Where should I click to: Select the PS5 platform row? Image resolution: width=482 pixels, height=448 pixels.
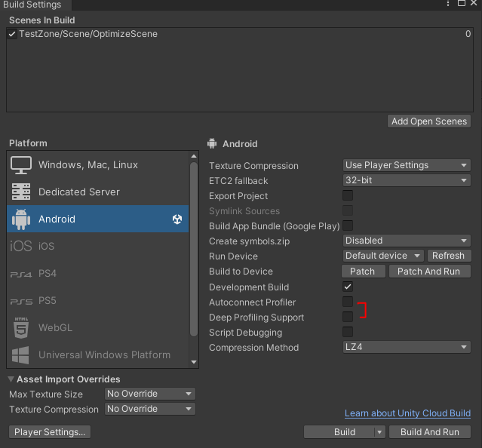(x=98, y=300)
